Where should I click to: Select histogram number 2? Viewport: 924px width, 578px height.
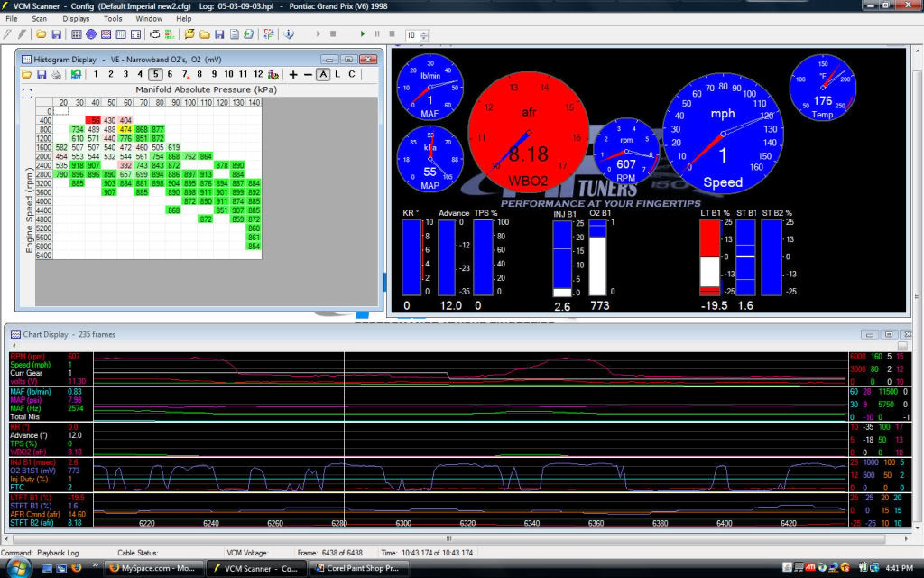[111, 74]
